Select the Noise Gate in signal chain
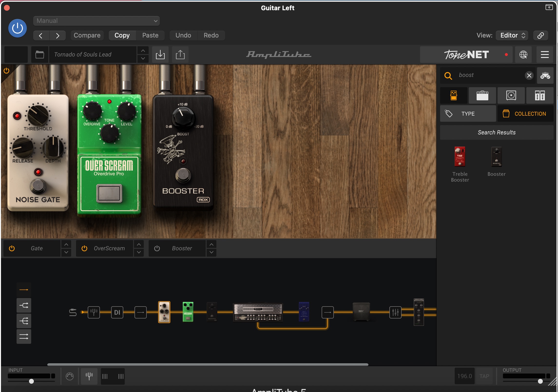Image resolution: width=558 pixels, height=392 pixels. click(164, 312)
